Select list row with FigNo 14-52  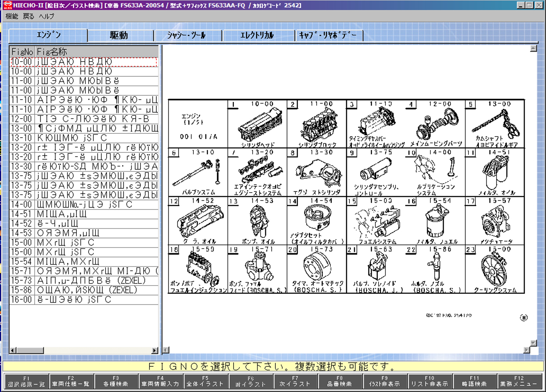[84, 223]
